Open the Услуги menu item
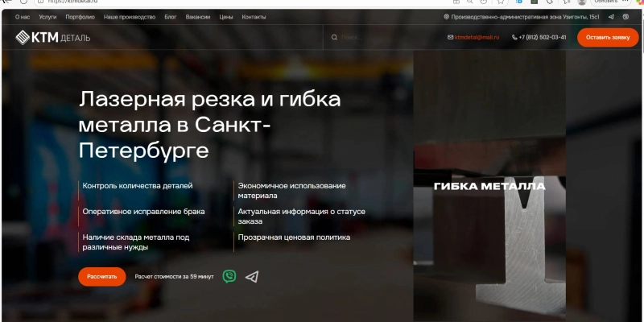The image size is (644, 322). point(48,16)
